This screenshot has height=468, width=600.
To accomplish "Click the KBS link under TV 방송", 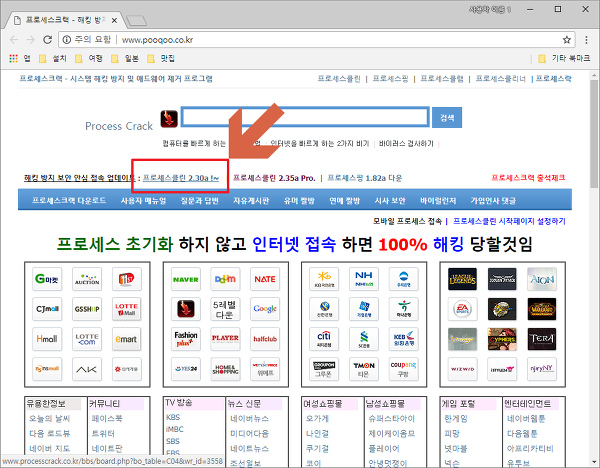I will tap(173, 417).
